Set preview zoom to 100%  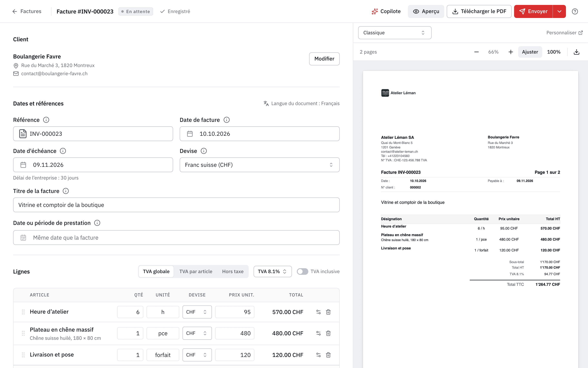click(x=553, y=52)
